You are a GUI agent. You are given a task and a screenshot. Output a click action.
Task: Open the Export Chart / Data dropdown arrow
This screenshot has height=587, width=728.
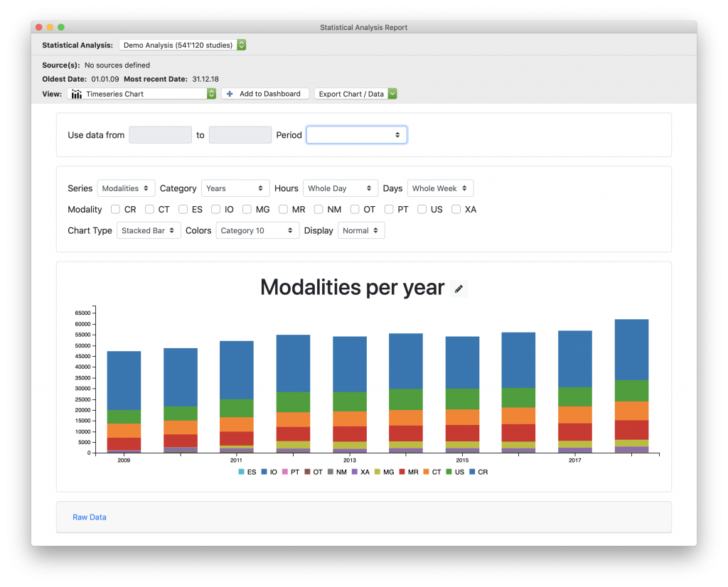point(392,93)
